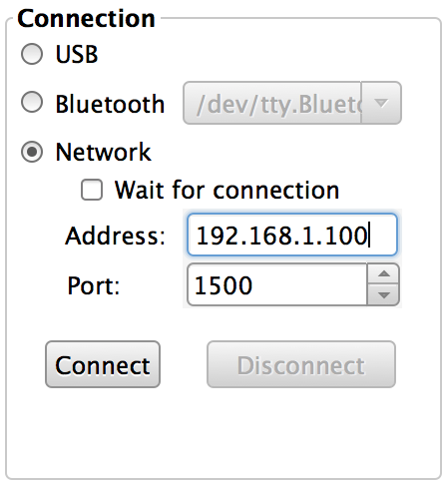448x487 pixels.
Task: Click inside the Port number field
Action: (277, 284)
